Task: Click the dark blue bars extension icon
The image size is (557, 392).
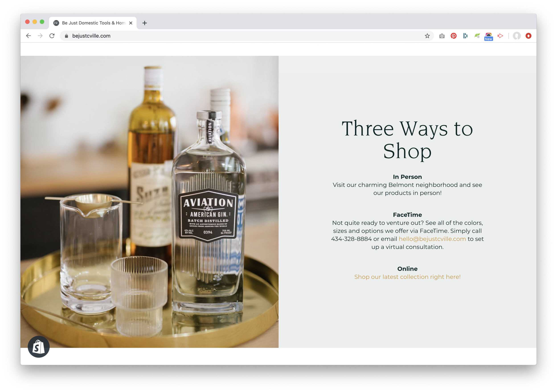Action: point(465,36)
